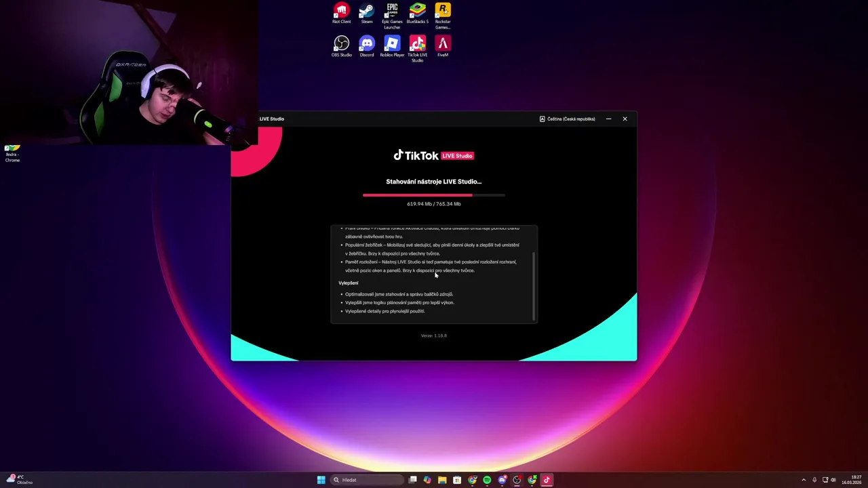Open network settings from the tray
The height and width of the screenshot is (488, 868).
tap(825, 480)
